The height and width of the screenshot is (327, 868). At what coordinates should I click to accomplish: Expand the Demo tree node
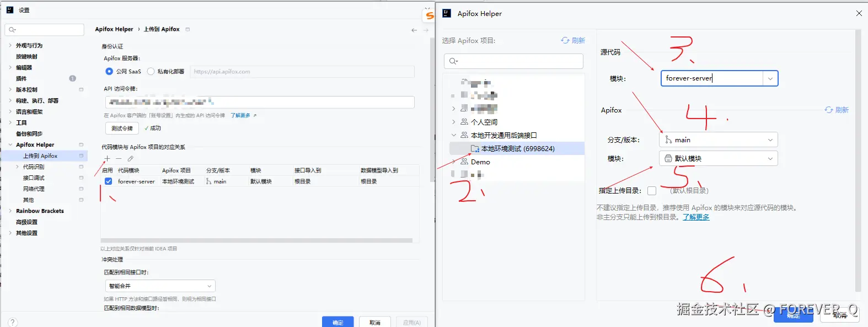(454, 162)
